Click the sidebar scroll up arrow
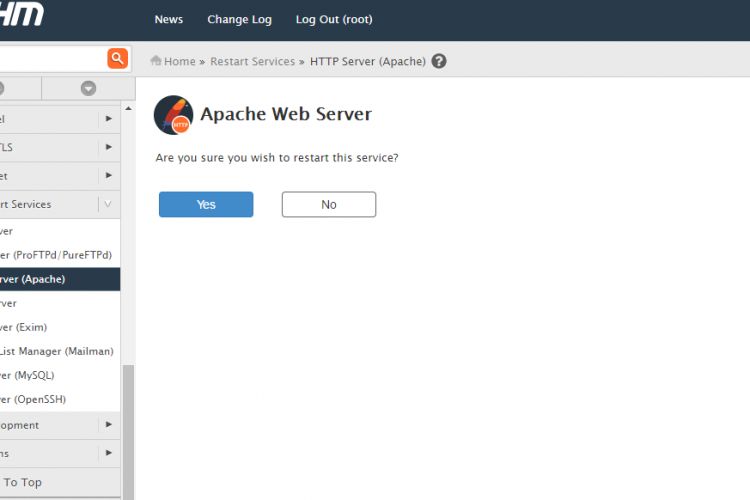 [128, 109]
